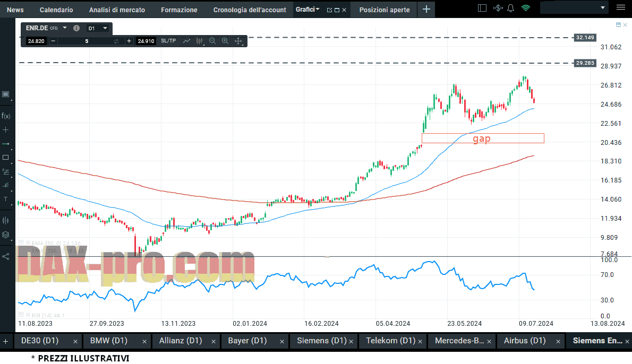Close the Allianz (D1) chart tab
The width and height of the screenshot is (632, 364).
[213, 342]
